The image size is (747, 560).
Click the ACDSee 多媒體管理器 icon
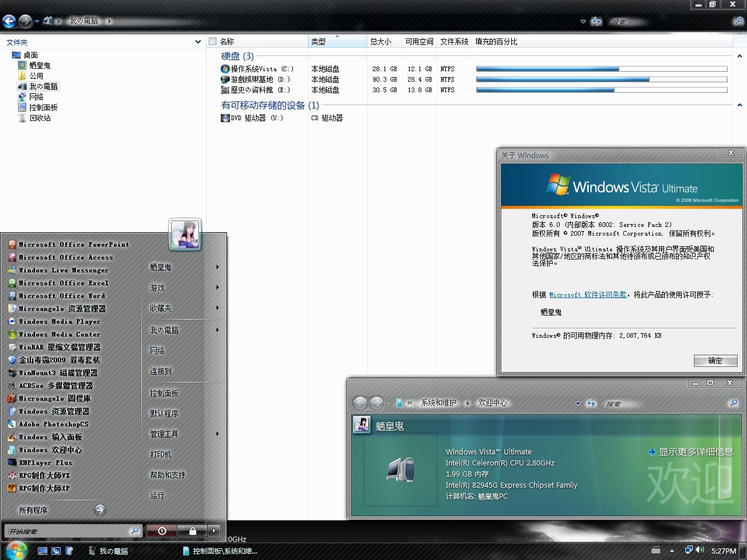[12, 386]
